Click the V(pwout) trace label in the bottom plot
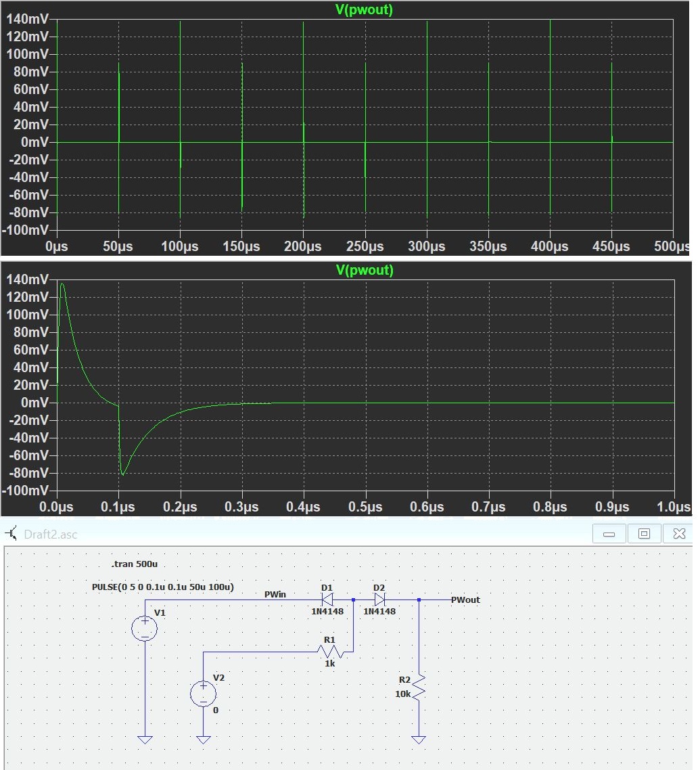This screenshot has width=700, height=770. click(x=365, y=269)
